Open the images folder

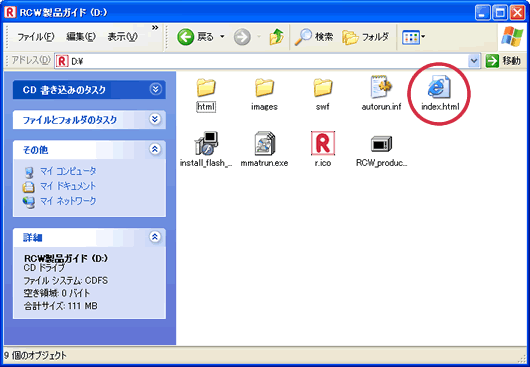tap(264, 88)
